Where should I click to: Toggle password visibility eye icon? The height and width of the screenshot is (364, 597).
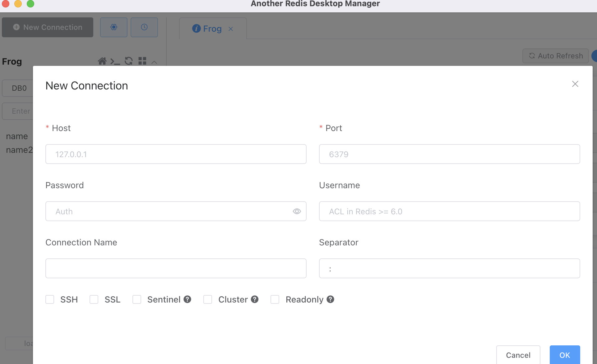pos(297,211)
